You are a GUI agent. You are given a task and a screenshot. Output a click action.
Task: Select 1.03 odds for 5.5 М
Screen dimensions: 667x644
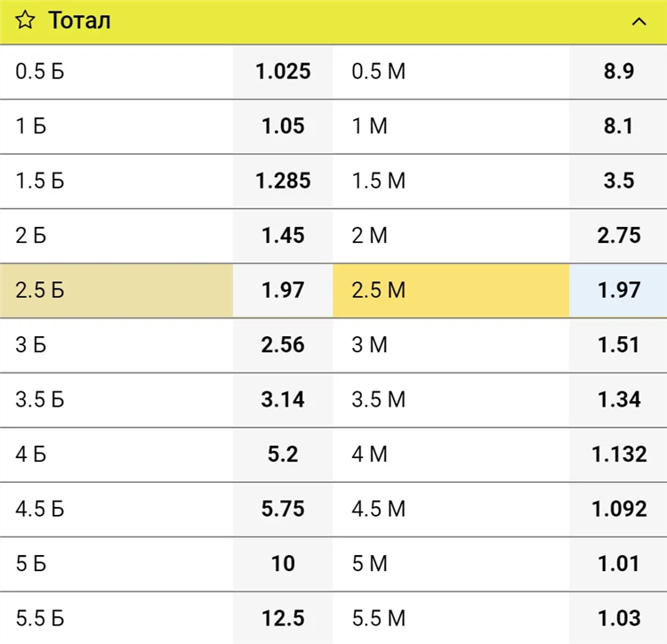pyautogui.click(x=618, y=618)
